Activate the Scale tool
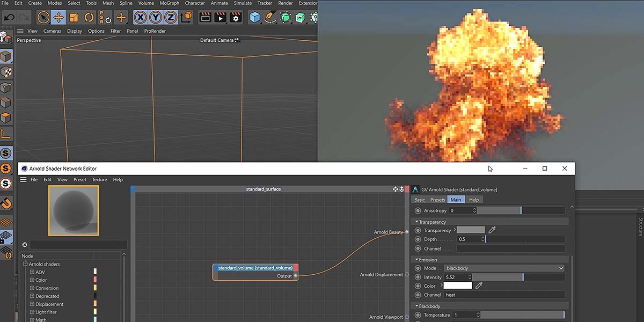The image size is (644, 322). tap(74, 18)
